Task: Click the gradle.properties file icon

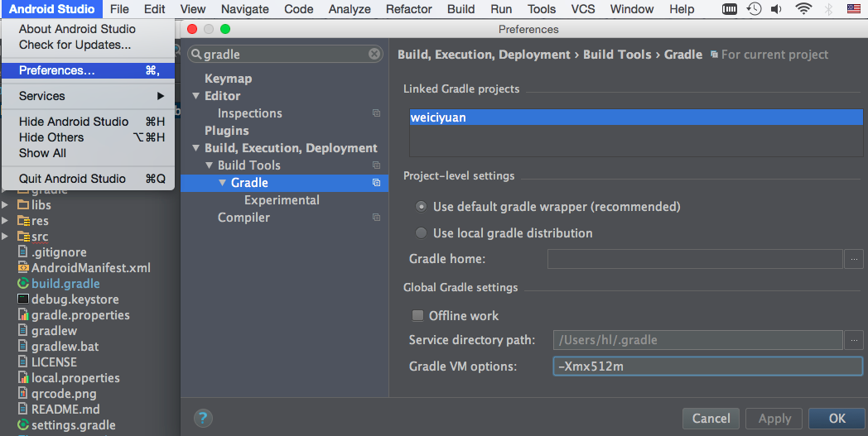Action: pos(23,315)
